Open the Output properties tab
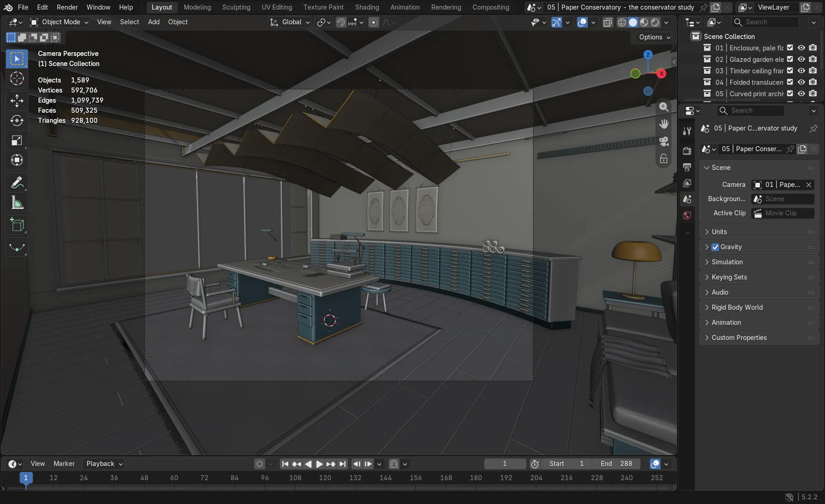Viewport: 825px width, 504px height. 687,167
